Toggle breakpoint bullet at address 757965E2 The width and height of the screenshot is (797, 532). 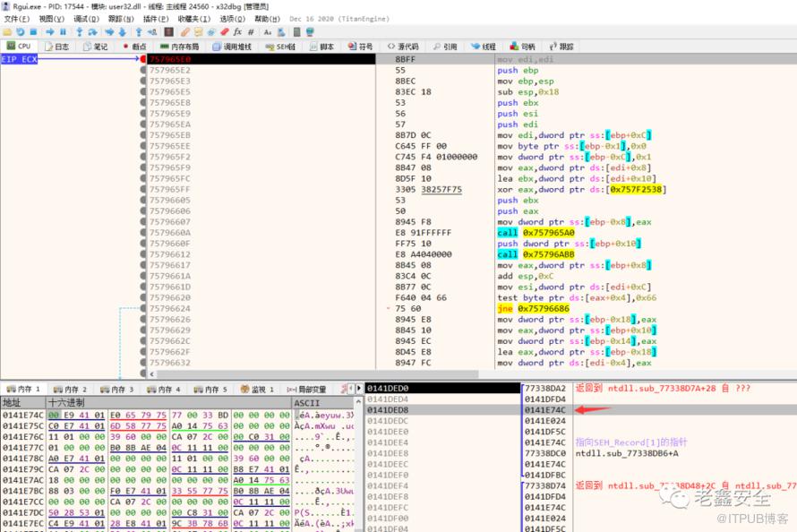pyautogui.click(x=143, y=70)
